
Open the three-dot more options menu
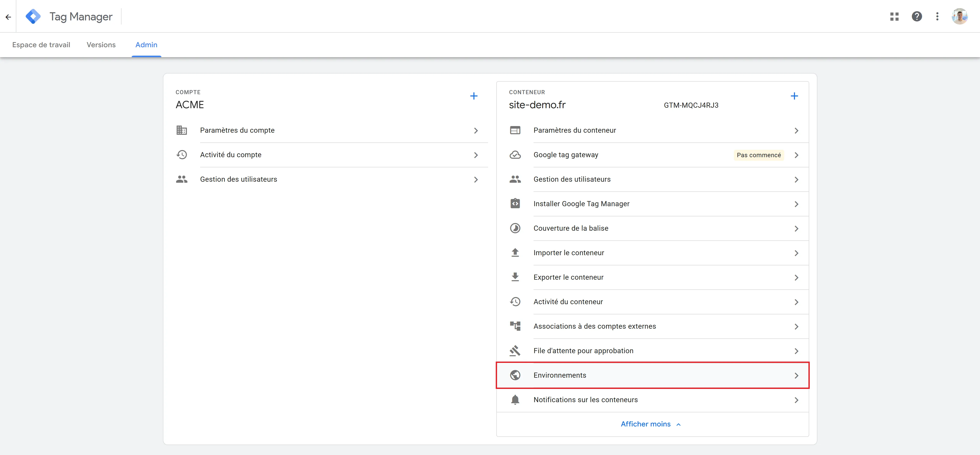[x=937, y=16]
